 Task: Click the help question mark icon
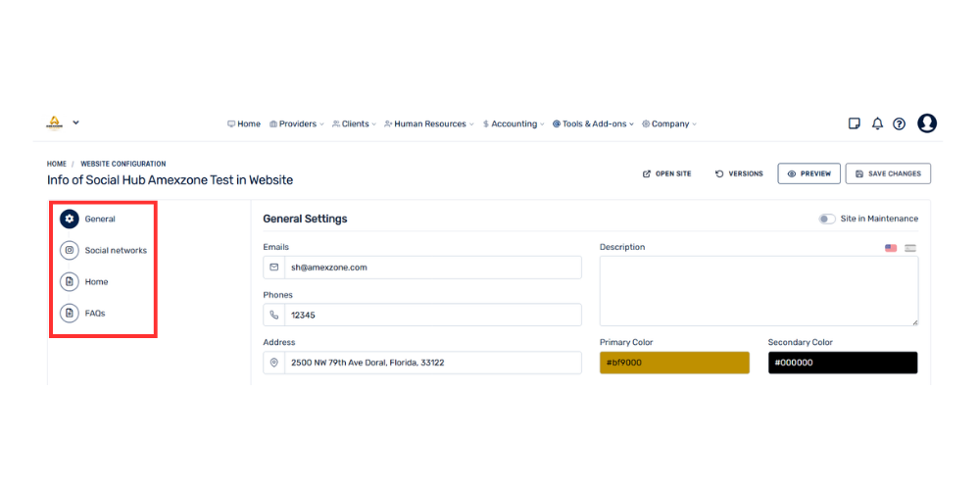(899, 123)
